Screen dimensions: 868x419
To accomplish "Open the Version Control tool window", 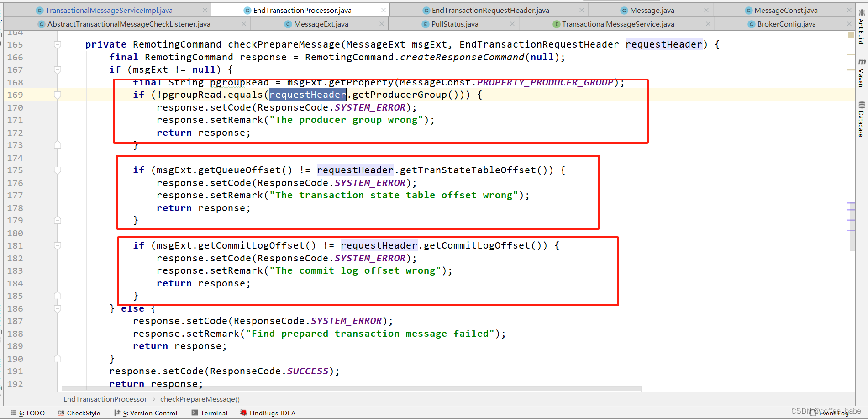I will [146, 413].
